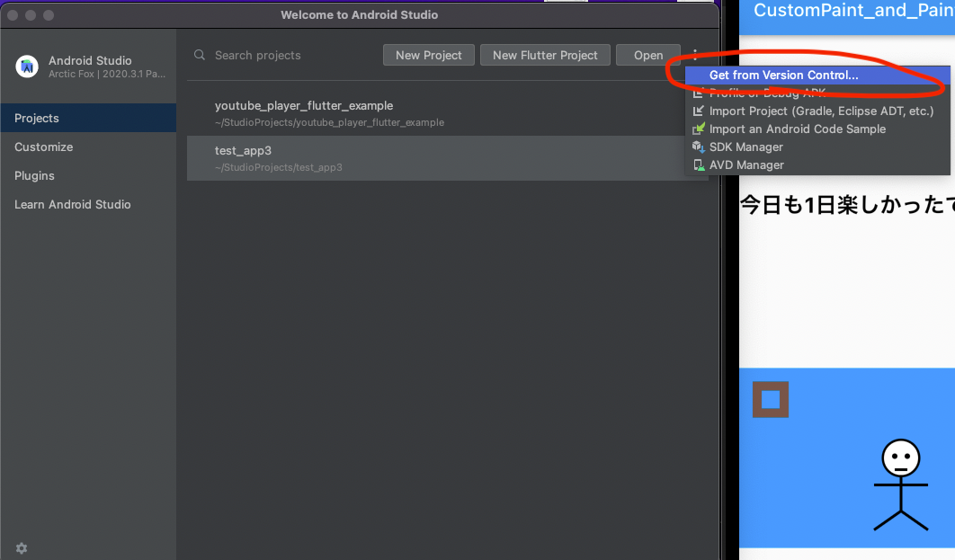955x560 pixels.
Task: Click the brown square icon in the app
Action: point(771,399)
